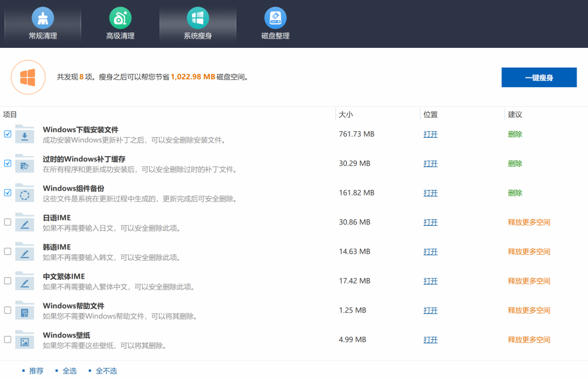Viewport: 588px width, 380px height.
Task: Click the 磁盘整理 disk icon
Action: [x=275, y=18]
